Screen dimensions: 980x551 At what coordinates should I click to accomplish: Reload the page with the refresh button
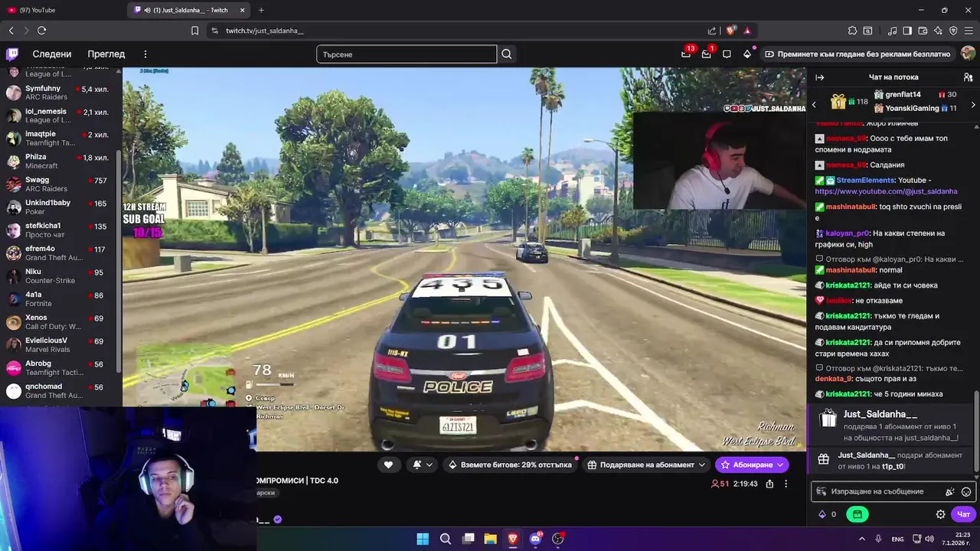41,31
